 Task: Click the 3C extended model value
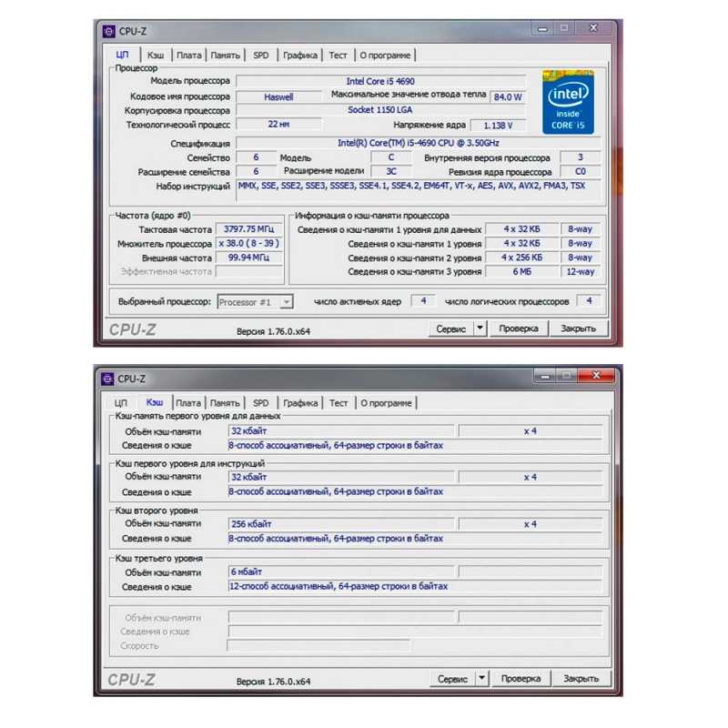point(391,171)
